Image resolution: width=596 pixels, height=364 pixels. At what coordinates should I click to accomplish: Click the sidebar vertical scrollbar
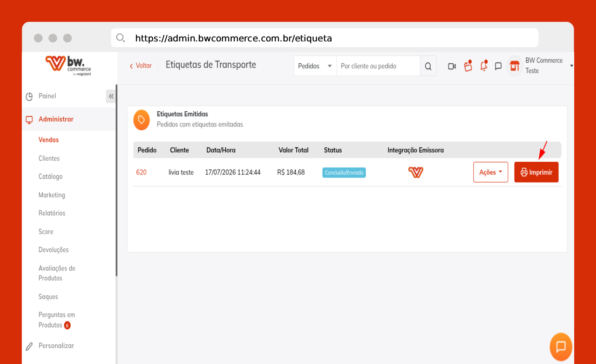[x=116, y=180]
